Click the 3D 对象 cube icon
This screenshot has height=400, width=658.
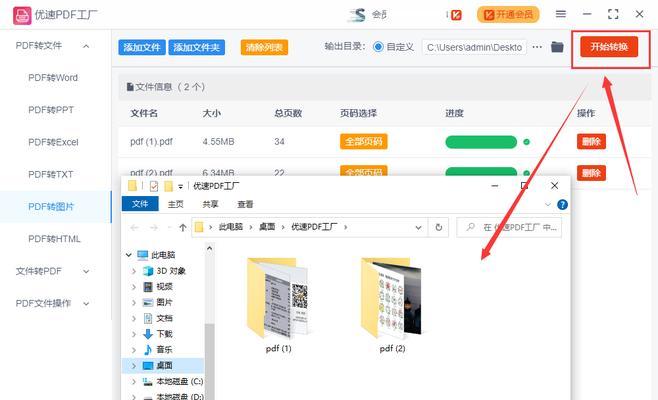pyautogui.click(x=148, y=271)
